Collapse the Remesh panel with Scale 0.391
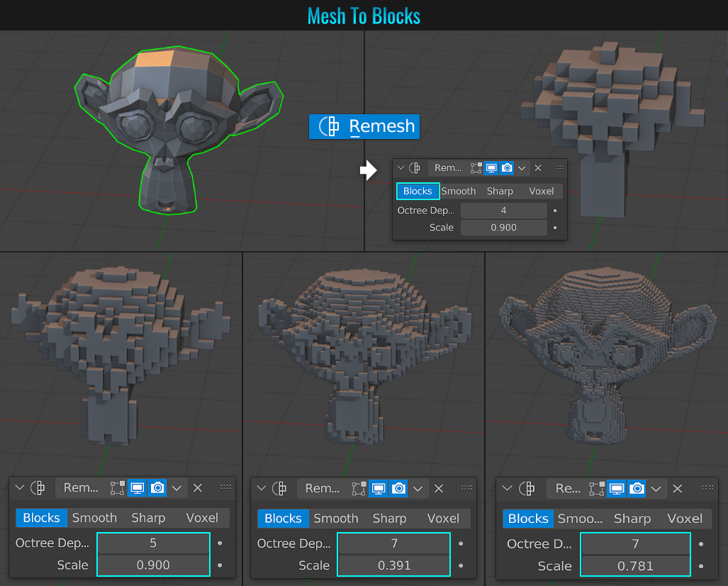This screenshot has width=728, height=586. click(262, 488)
